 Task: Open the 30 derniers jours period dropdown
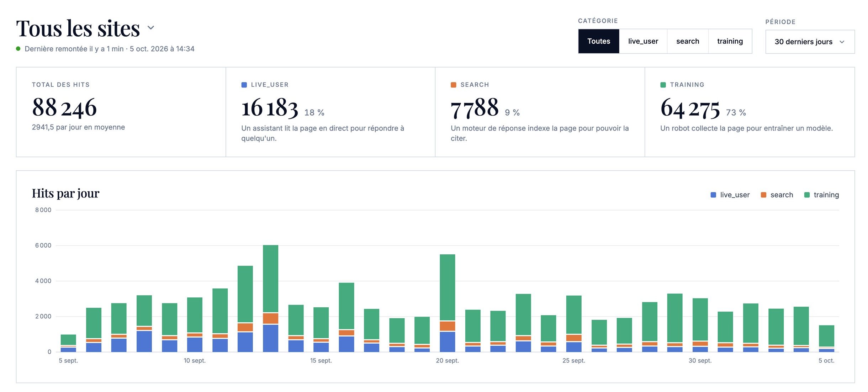click(810, 42)
